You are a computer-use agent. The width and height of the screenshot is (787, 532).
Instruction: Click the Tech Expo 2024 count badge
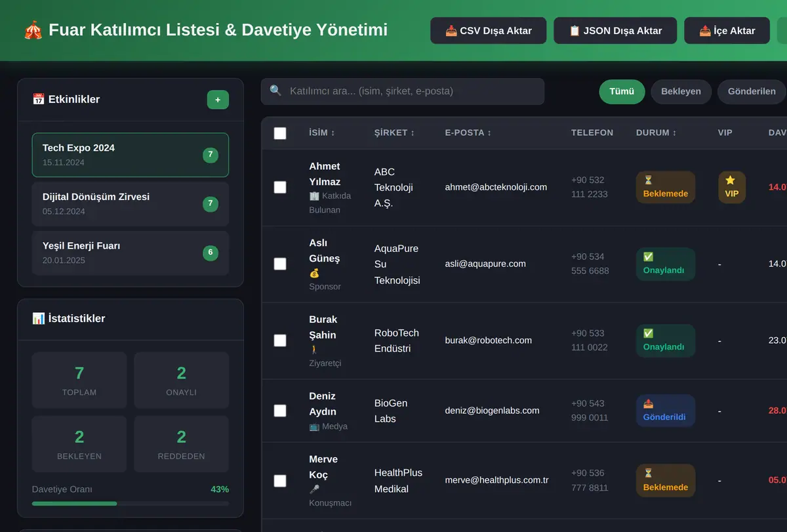tap(211, 155)
